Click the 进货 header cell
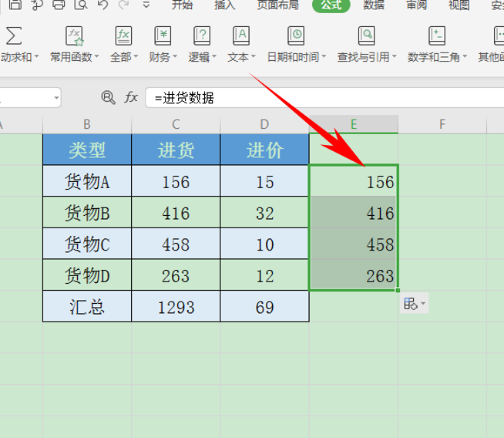 click(x=176, y=150)
